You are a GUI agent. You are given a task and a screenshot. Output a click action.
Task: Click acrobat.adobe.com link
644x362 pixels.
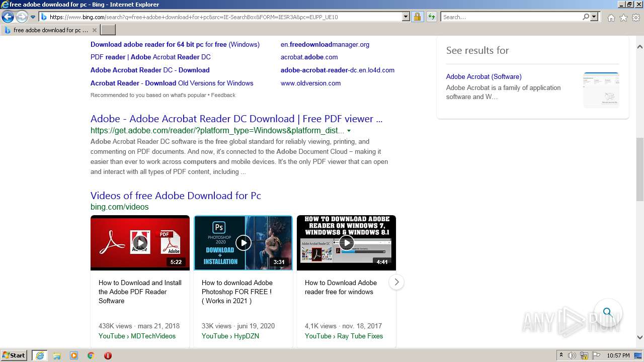pyautogui.click(x=309, y=57)
